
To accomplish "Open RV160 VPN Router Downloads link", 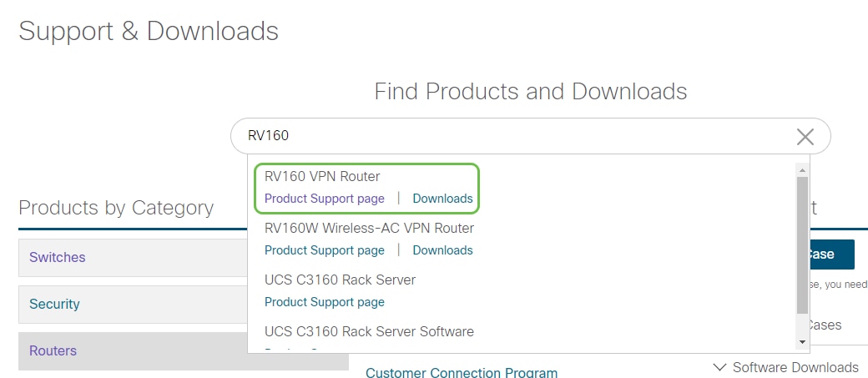I will [443, 199].
